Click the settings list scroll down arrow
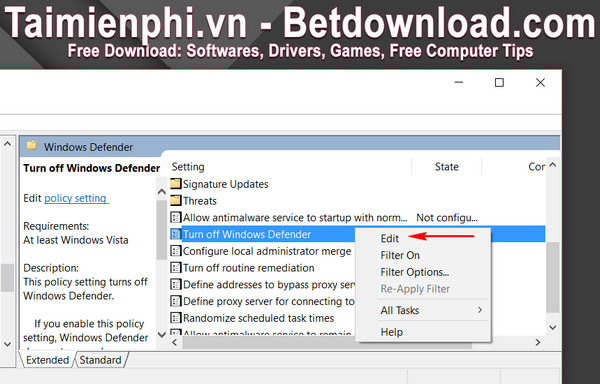Screen dimensions: 600x384 [552, 327]
